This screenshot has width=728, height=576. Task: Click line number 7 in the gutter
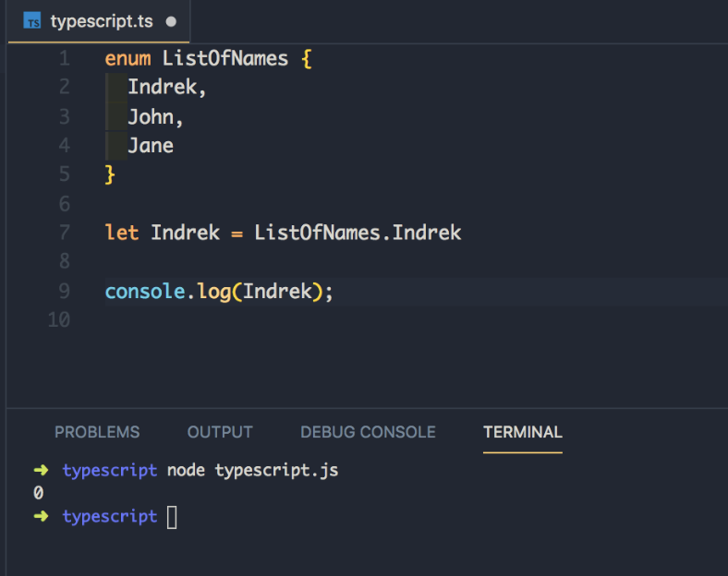[x=65, y=233]
